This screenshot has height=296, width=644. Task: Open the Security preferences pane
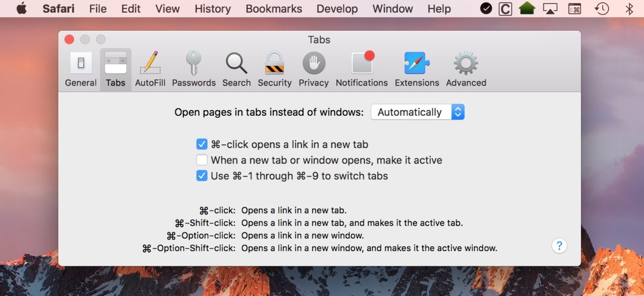click(x=275, y=69)
